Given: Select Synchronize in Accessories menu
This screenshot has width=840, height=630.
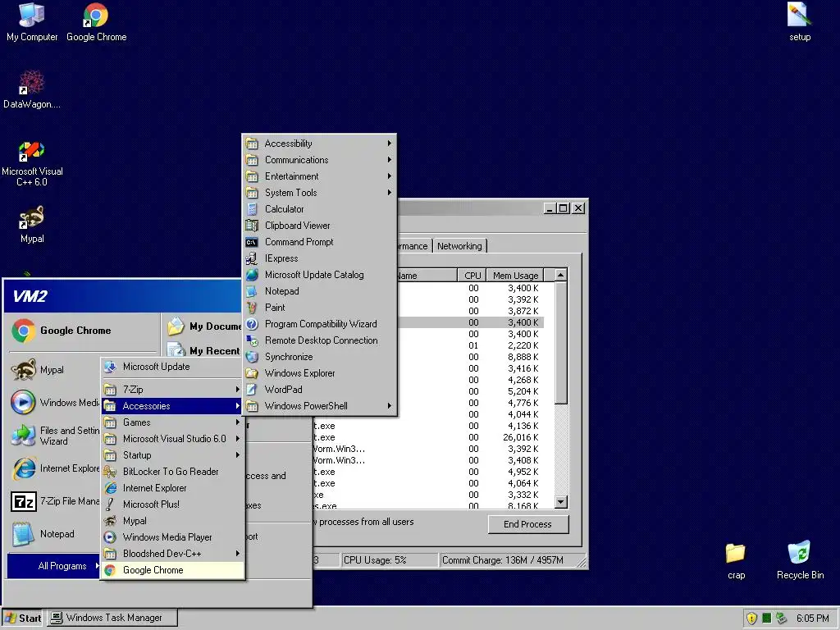Looking at the screenshot, I should point(319,357).
